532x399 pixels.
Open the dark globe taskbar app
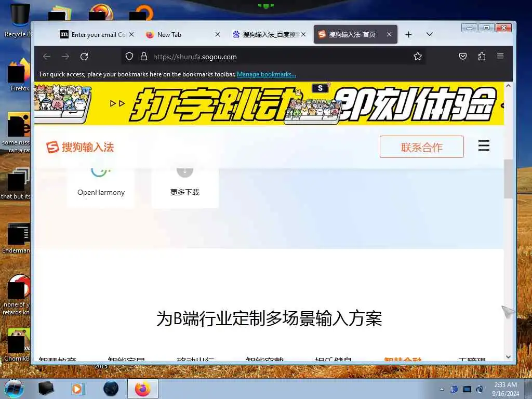(111, 389)
